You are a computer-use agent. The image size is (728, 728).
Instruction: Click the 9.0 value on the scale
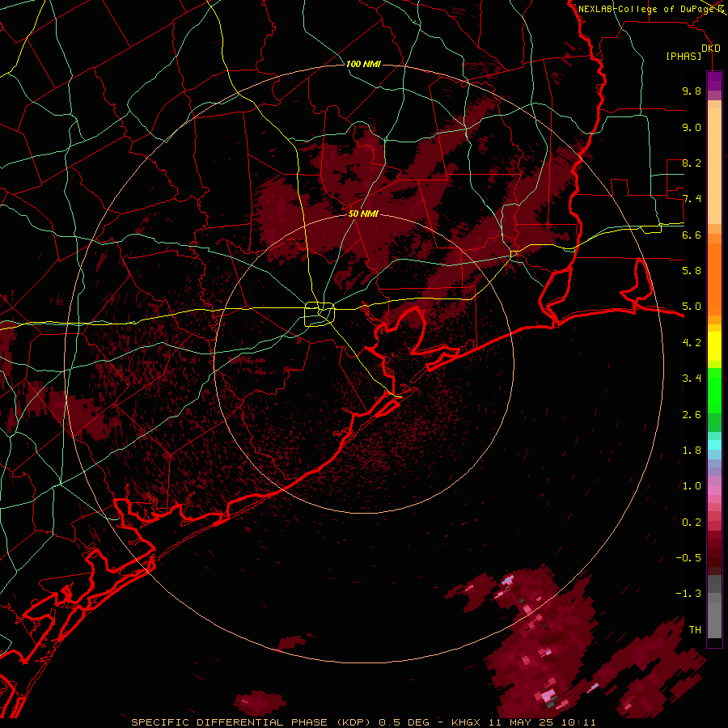[x=692, y=127]
